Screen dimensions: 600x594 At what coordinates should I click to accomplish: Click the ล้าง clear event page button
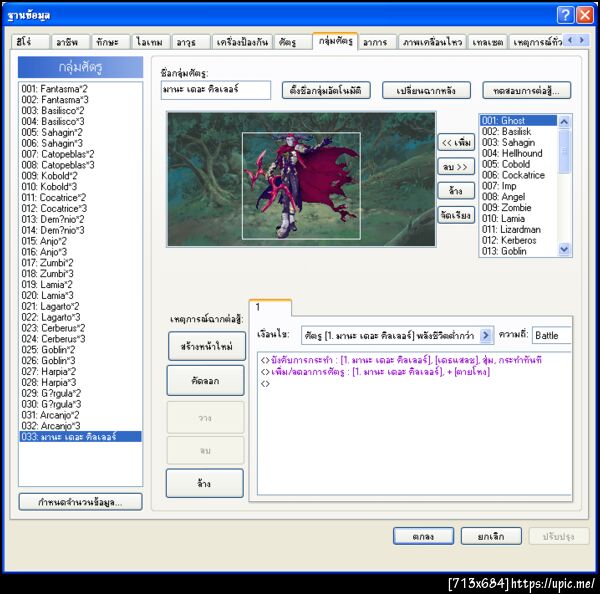click(x=205, y=483)
